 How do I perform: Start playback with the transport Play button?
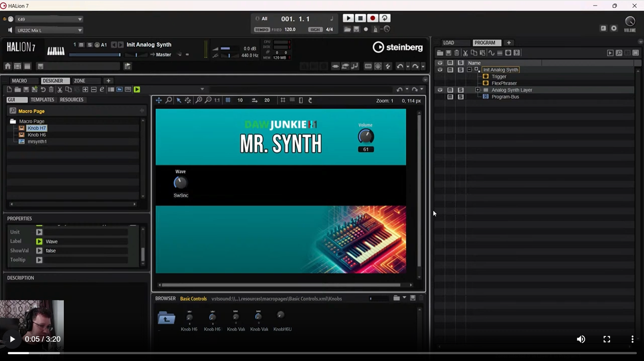348,18
